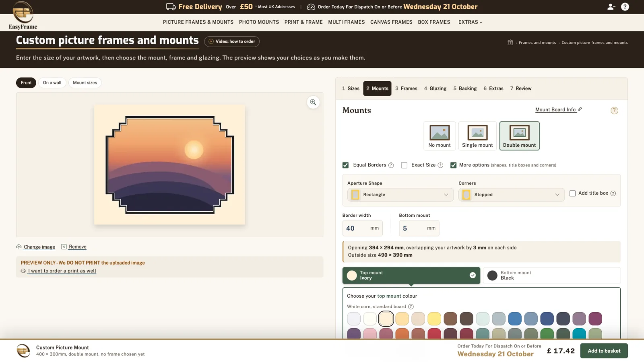Open the Extras navigation menu
The width and height of the screenshot is (644, 362).
(x=470, y=22)
